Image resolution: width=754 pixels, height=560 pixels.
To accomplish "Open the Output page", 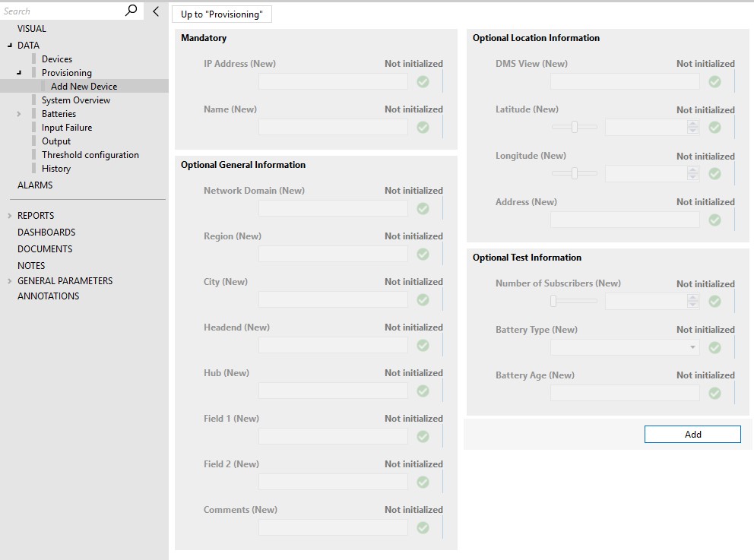I will 56,141.
